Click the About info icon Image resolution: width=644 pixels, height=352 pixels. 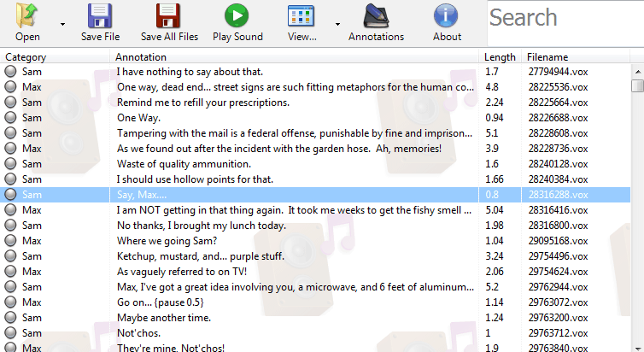click(446, 15)
